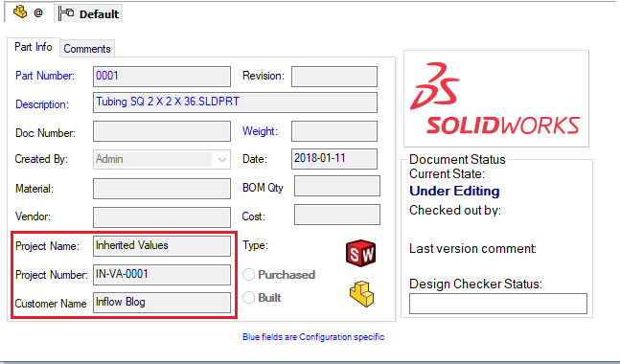Image resolution: width=620 pixels, height=364 pixels.
Task: Click the Project Number field IN-VA-0001
Action: [162, 275]
